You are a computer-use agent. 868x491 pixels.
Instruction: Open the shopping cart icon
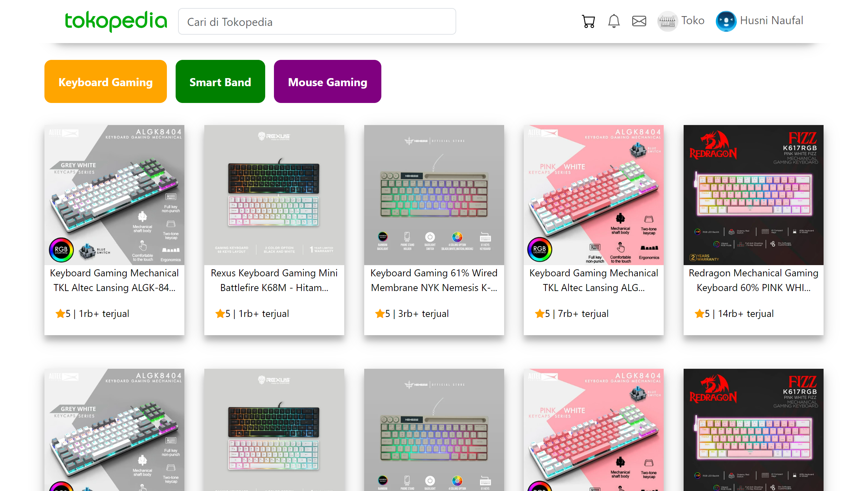tap(588, 21)
